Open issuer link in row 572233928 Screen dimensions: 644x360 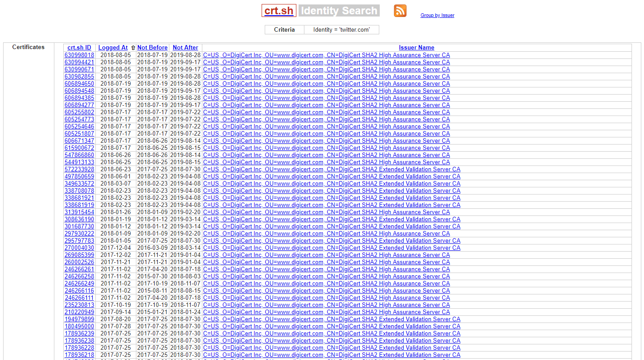(332, 170)
